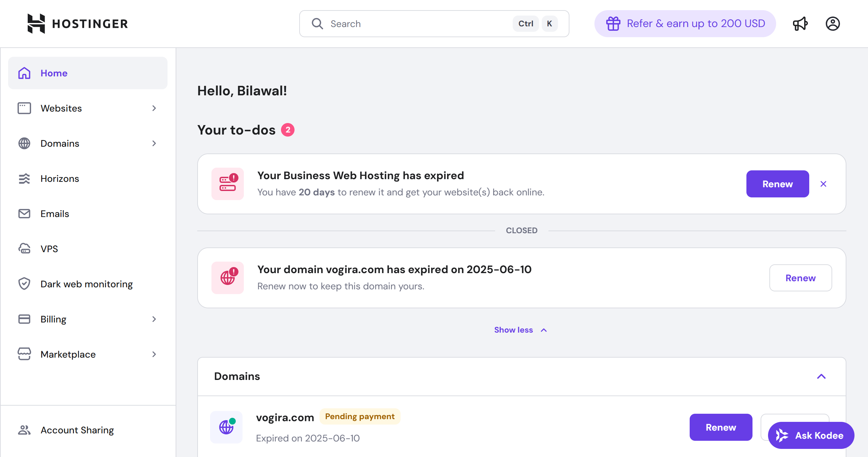Click inside the search field
This screenshot has height=457, width=868.
388,23
